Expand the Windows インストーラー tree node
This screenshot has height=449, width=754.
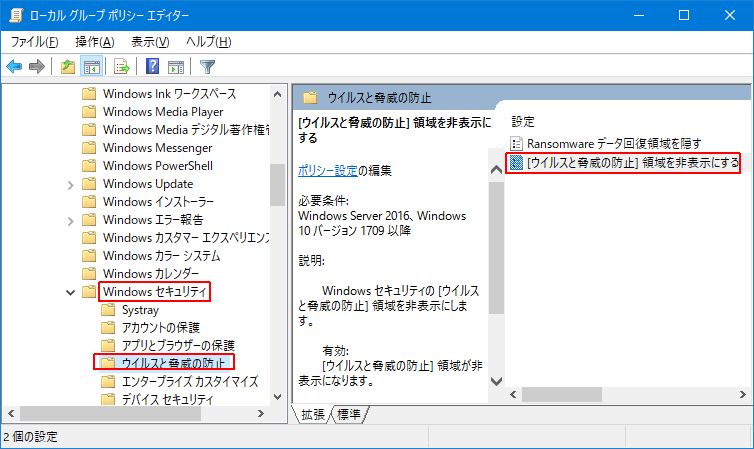[70, 202]
